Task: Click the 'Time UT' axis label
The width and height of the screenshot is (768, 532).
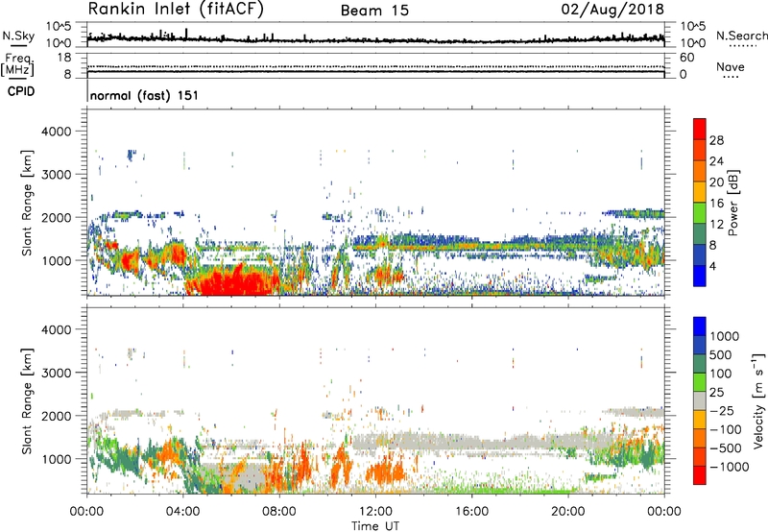Action: pyautogui.click(x=375, y=526)
